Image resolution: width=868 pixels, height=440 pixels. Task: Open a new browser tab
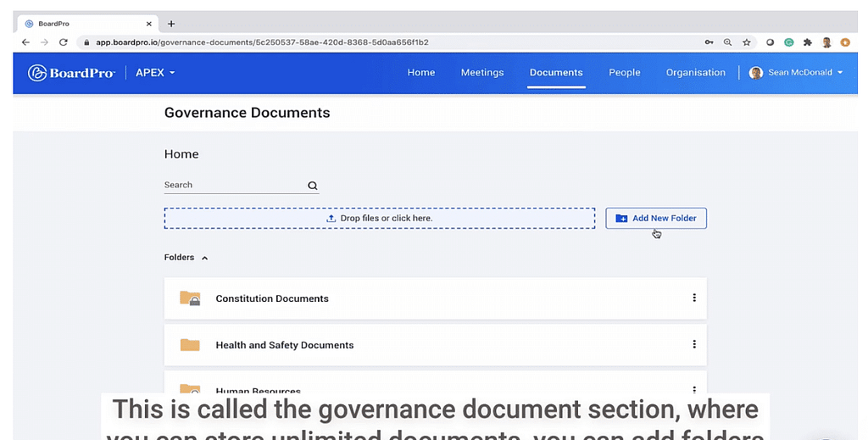pyautogui.click(x=171, y=24)
